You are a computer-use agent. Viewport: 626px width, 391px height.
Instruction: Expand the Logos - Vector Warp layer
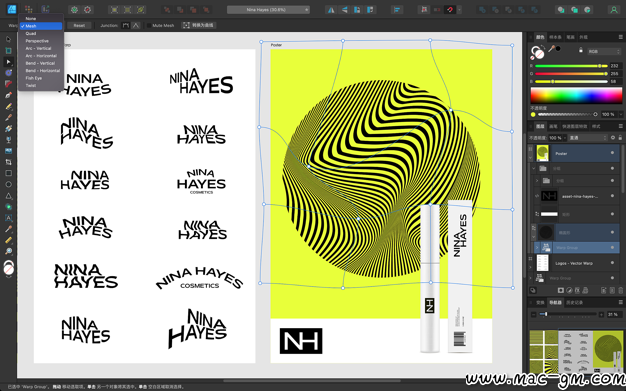(531, 263)
